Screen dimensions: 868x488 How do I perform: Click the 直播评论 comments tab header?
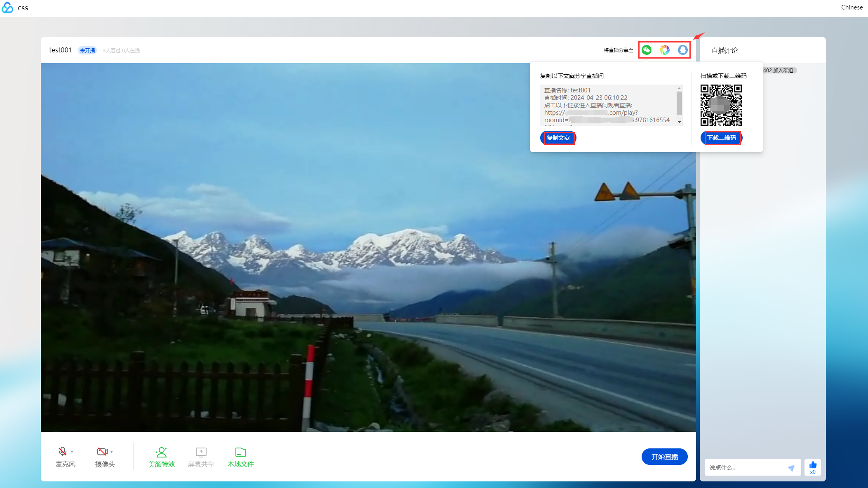(724, 50)
